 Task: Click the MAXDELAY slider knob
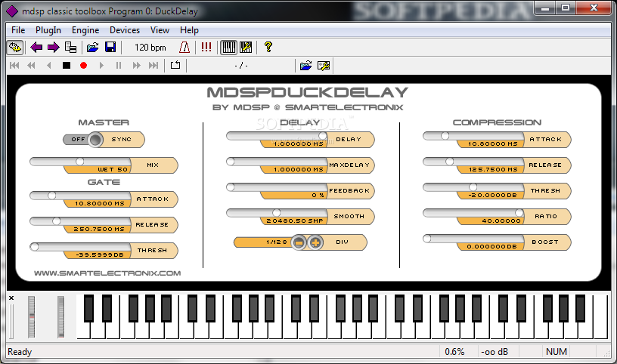(x=231, y=162)
